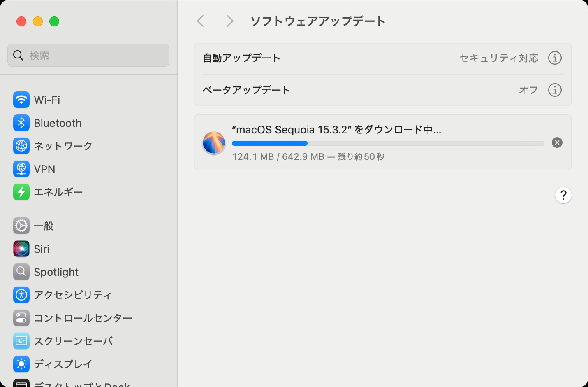Select the Bluetooth icon in sidebar
The image size is (588, 387).
pyautogui.click(x=21, y=123)
